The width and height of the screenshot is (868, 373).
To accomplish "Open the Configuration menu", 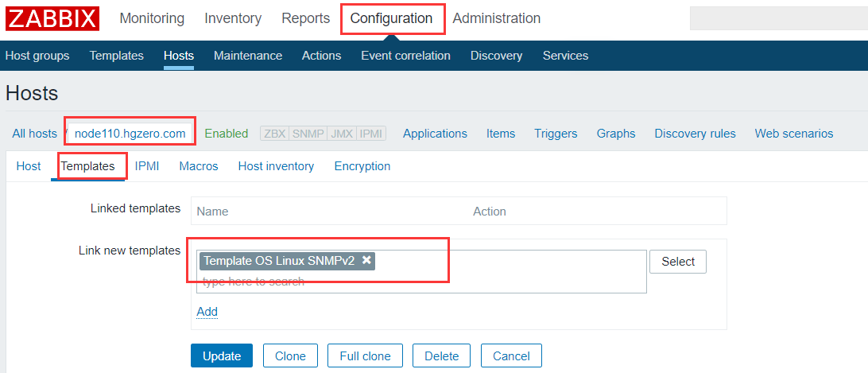I will [x=391, y=18].
